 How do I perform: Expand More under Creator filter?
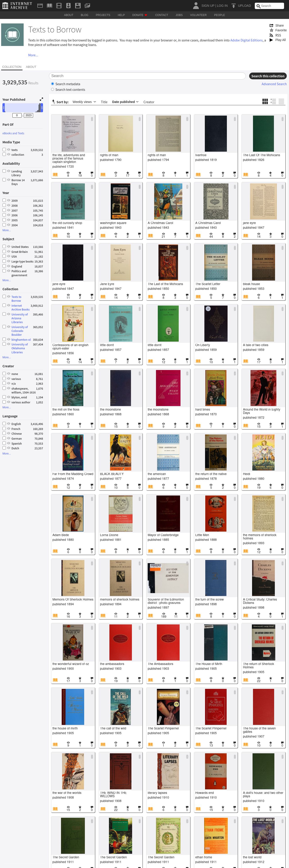click(x=6, y=407)
